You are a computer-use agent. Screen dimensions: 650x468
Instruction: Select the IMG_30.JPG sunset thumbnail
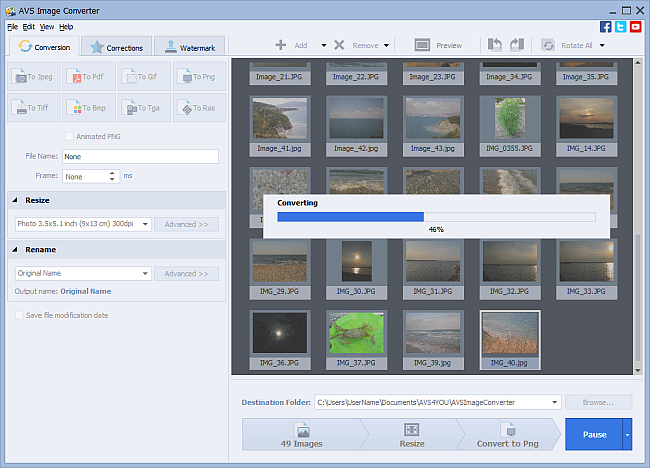click(x=356, y=269)
